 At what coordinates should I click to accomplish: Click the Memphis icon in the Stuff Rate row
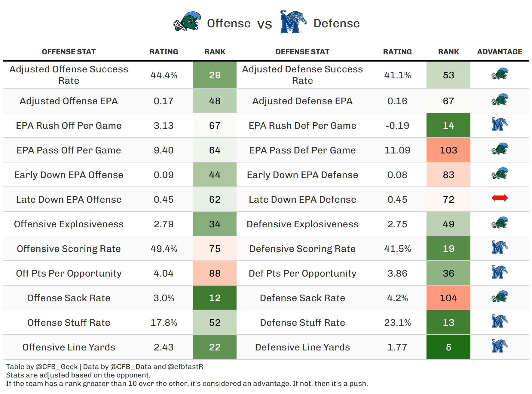[500, 321]
